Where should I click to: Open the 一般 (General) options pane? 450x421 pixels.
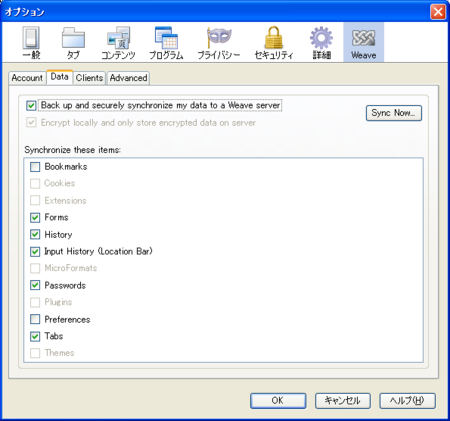coord(31,43)
